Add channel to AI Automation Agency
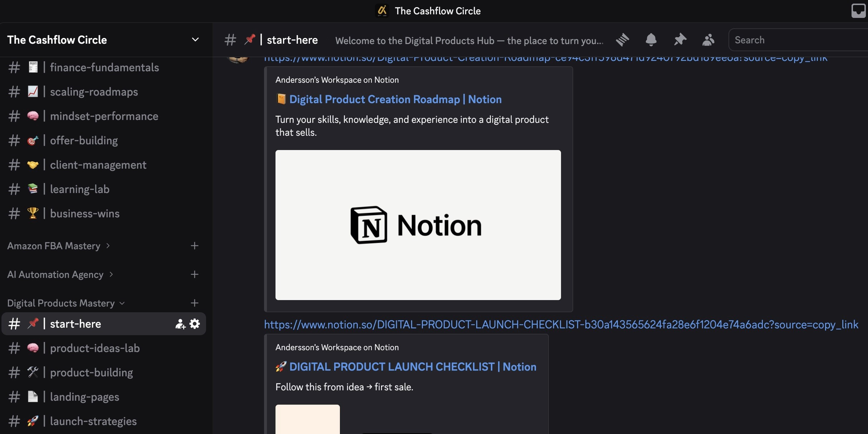 tap(194, 274)
